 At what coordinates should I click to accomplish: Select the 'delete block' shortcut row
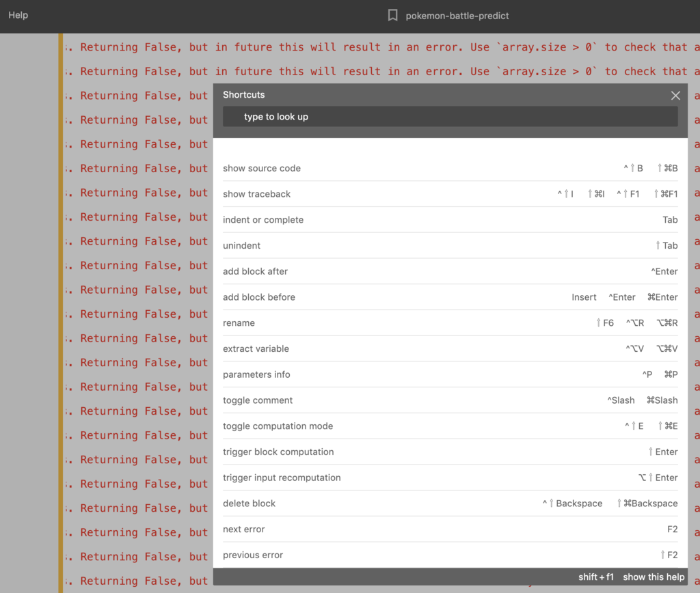(450, 504)
